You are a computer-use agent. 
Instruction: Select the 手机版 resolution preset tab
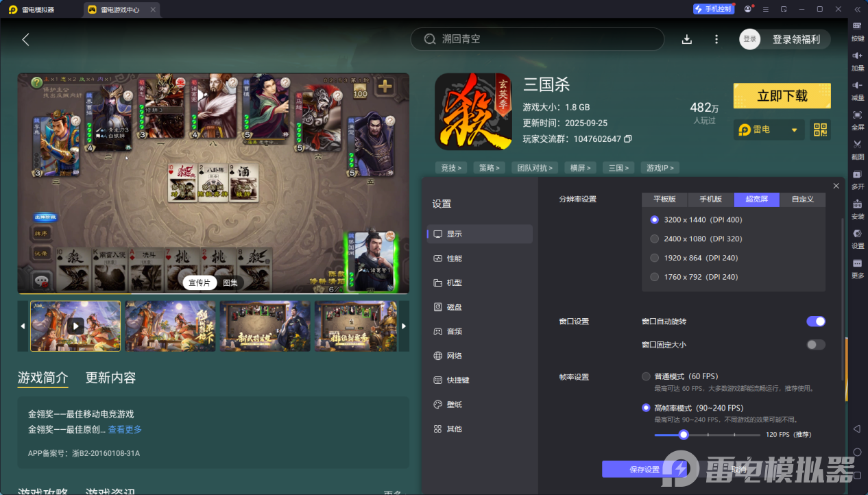pyautogui.click(x=710, y=200)
